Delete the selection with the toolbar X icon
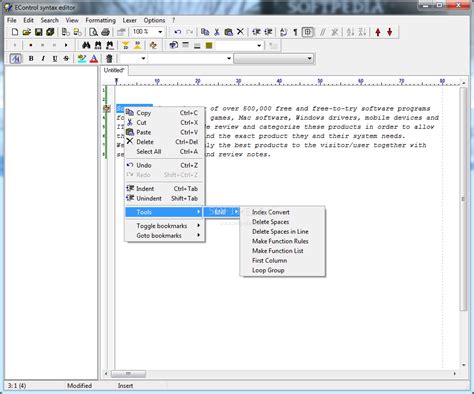474x394 pixels. click(240, 32)
